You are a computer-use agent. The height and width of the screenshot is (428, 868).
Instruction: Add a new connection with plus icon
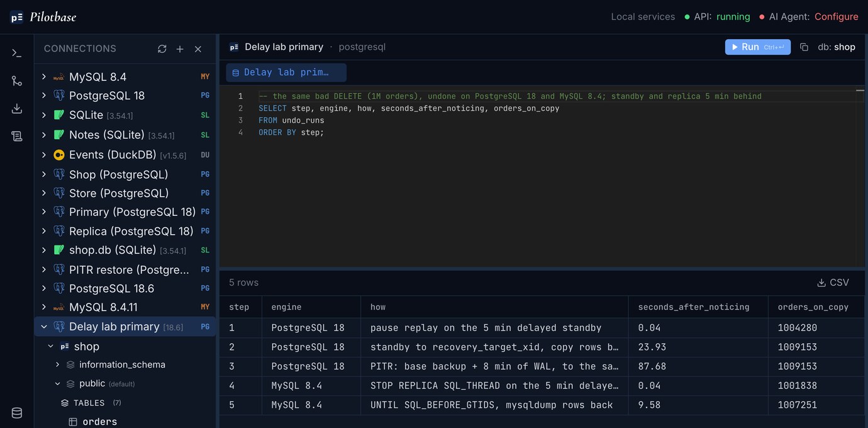tap(180, 48)
